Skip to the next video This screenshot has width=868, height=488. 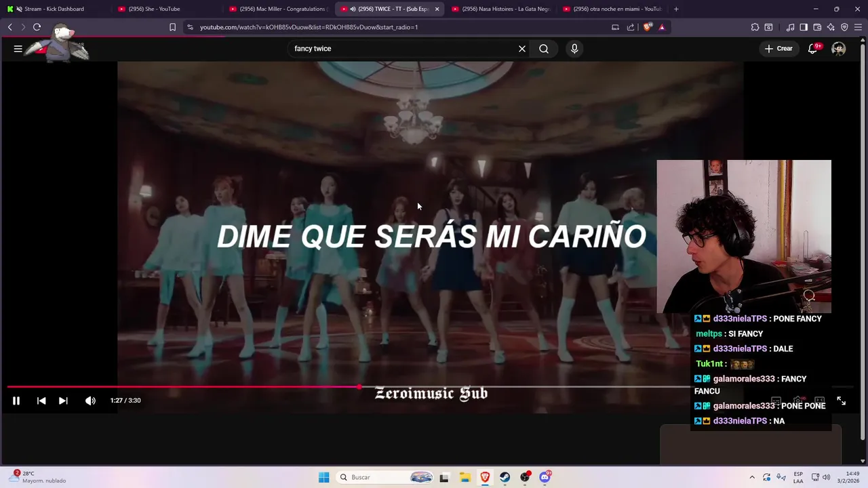(x=63, y=401)
